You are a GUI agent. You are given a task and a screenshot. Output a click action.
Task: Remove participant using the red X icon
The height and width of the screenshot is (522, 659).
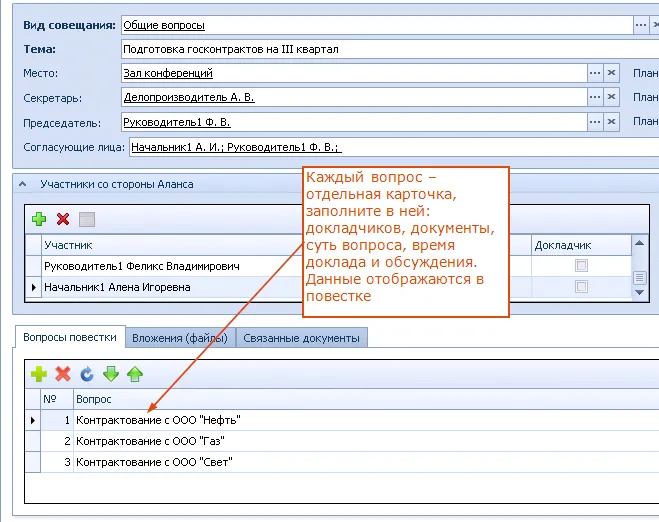(63, 219)
